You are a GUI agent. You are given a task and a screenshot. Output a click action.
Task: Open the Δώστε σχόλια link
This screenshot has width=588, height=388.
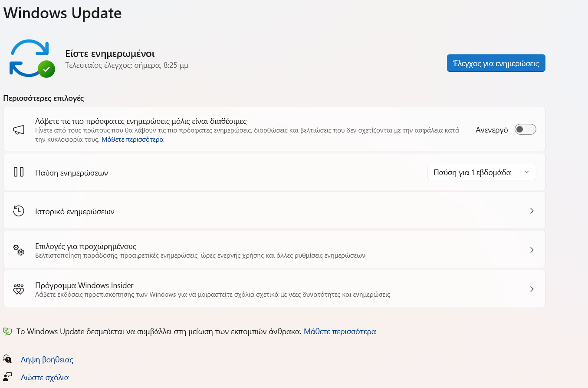[45, 378]
